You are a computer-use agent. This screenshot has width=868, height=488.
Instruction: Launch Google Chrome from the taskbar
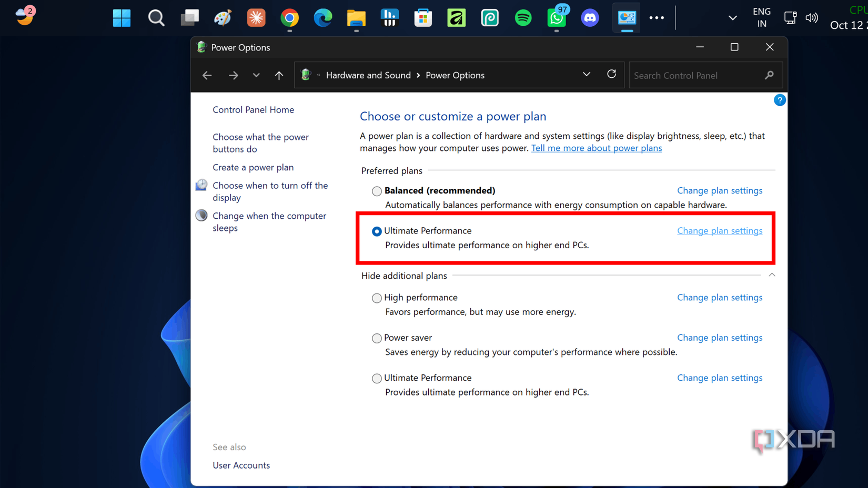(289, 18)
